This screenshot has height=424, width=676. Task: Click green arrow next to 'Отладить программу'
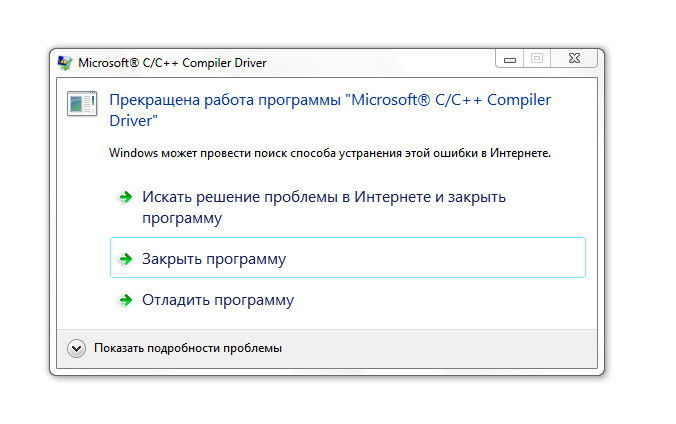coord(125,300)
